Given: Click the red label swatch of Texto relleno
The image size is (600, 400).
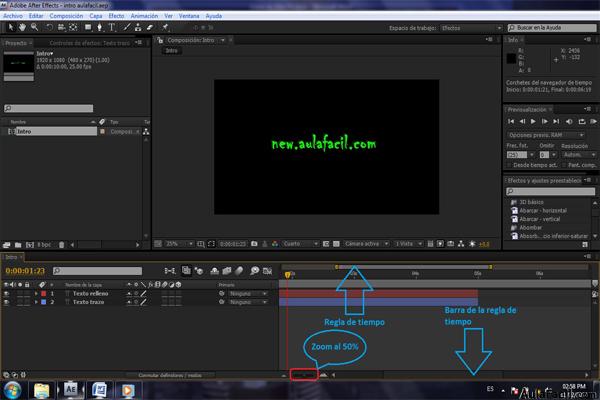Looking at the screenshot, I should (x=44, y=294).
